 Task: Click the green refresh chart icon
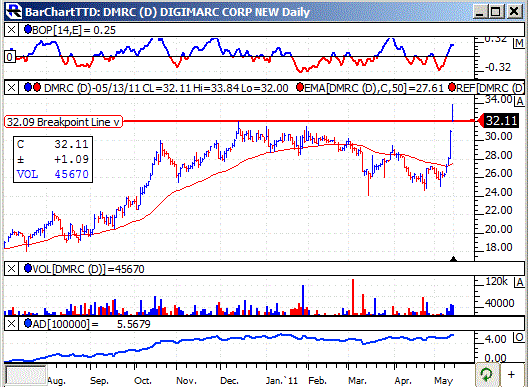pyautogui.click(x=486, y=374)
